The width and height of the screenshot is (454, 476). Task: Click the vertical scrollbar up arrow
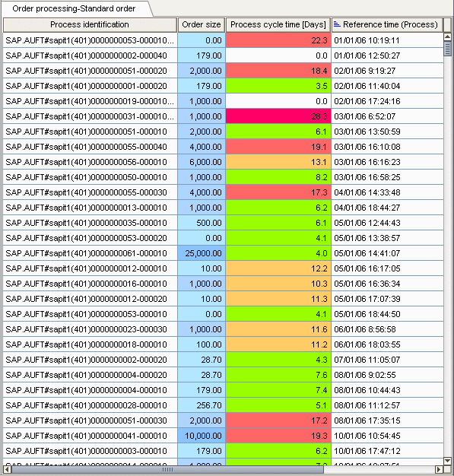click(x=447, y=37)
